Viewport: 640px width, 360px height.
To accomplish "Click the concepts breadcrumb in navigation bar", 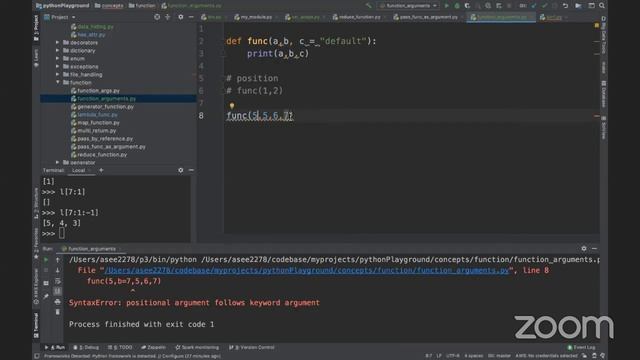I will coord(109,6).
